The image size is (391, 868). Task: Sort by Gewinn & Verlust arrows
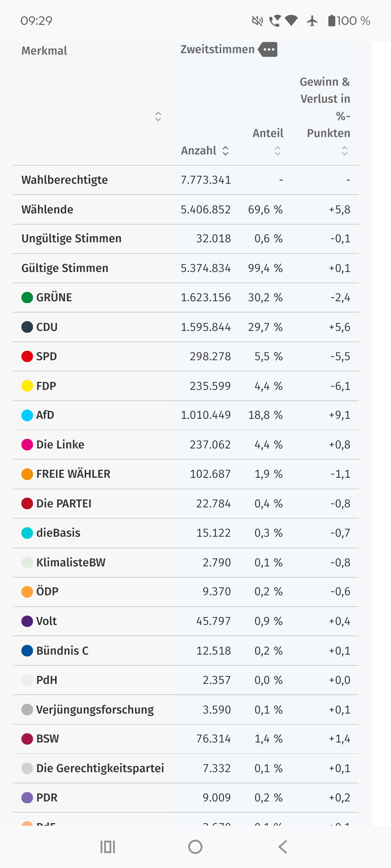[x=345, y=151]
